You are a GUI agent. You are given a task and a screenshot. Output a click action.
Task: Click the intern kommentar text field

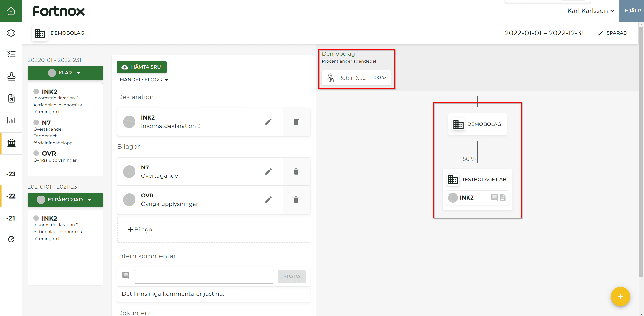204,276
